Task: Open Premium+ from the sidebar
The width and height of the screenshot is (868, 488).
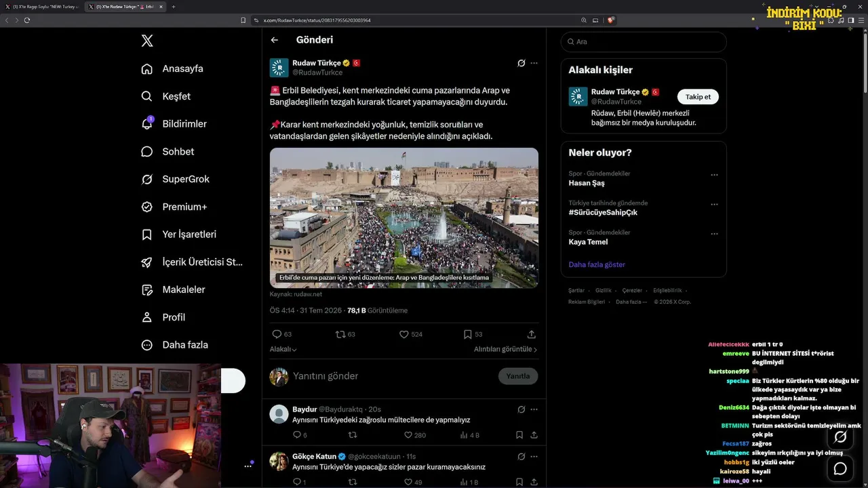Action: pos(174,207)
